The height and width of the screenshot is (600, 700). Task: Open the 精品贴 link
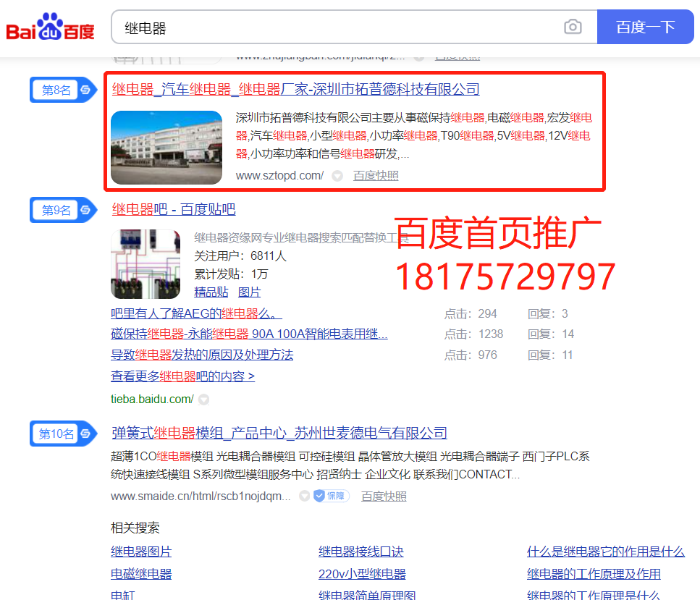[x=211, y=292]
